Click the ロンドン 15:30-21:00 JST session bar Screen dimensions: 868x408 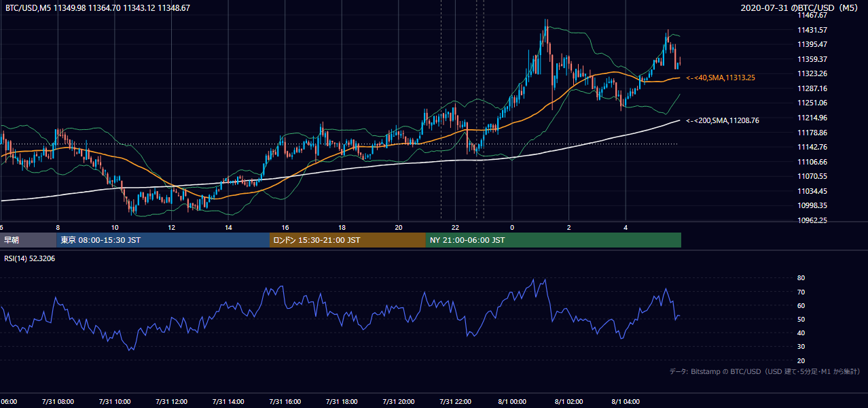click(348, 240)
